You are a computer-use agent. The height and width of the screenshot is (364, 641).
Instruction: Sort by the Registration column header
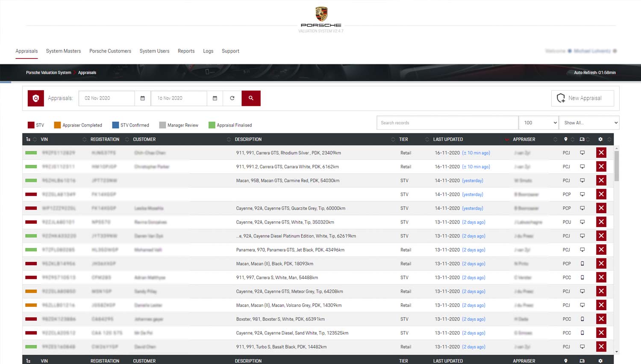tap(105, 139)
